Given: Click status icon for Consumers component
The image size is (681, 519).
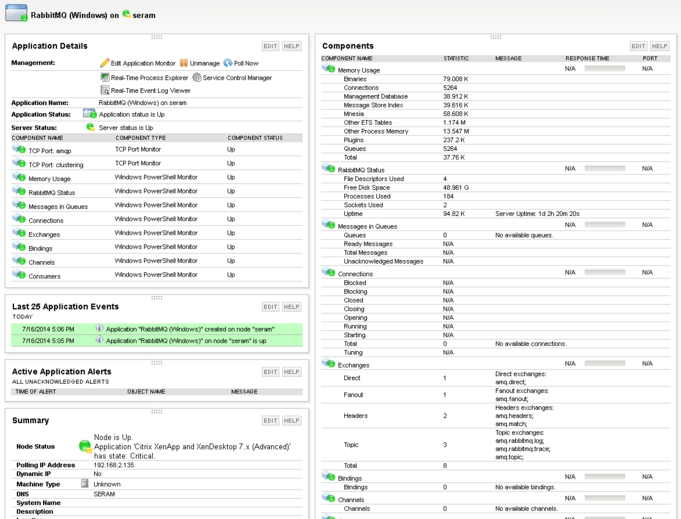Looking at the screenshot, I should (19, 274).
